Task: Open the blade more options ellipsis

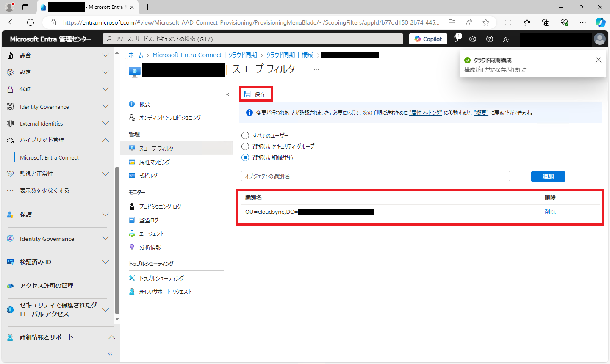Action: (316, 69)
